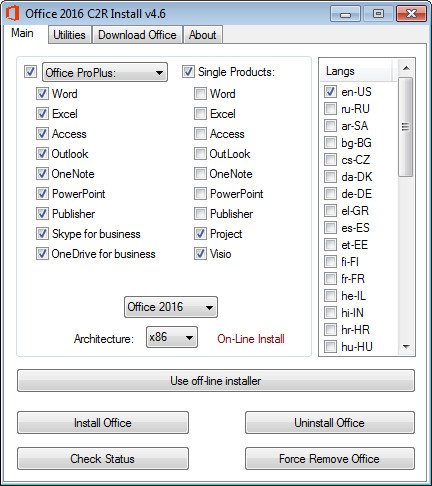Image resolution: width=432 pixels, height=486 pixels.
Task: Click the Force Remove Office button
Action: pyautogui.click(x=330, y=458)
